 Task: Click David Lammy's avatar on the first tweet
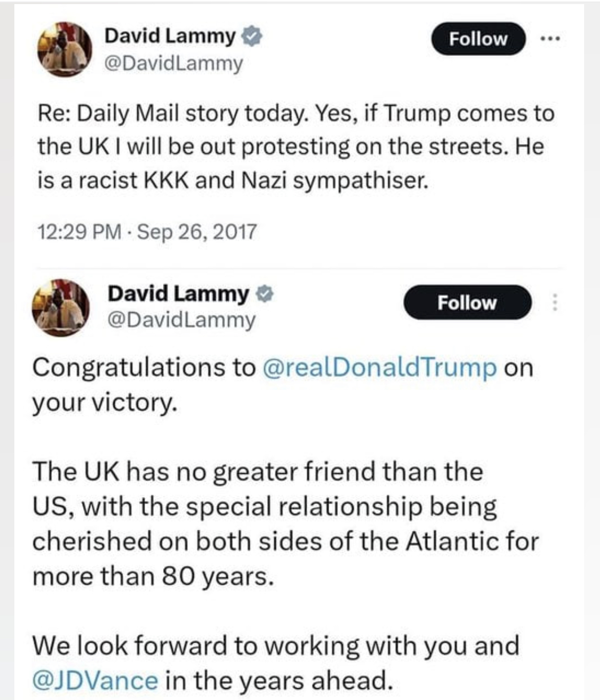point(64,49)
